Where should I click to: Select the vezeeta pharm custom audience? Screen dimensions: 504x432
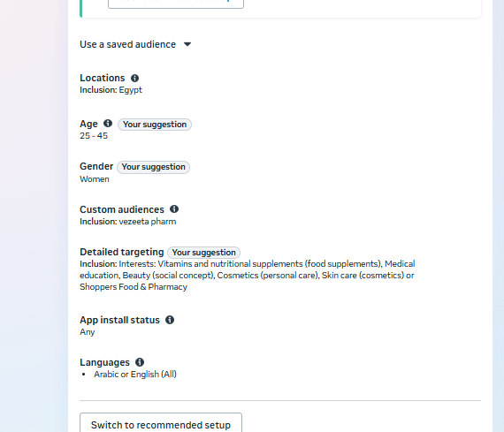[x=147, y=222]
